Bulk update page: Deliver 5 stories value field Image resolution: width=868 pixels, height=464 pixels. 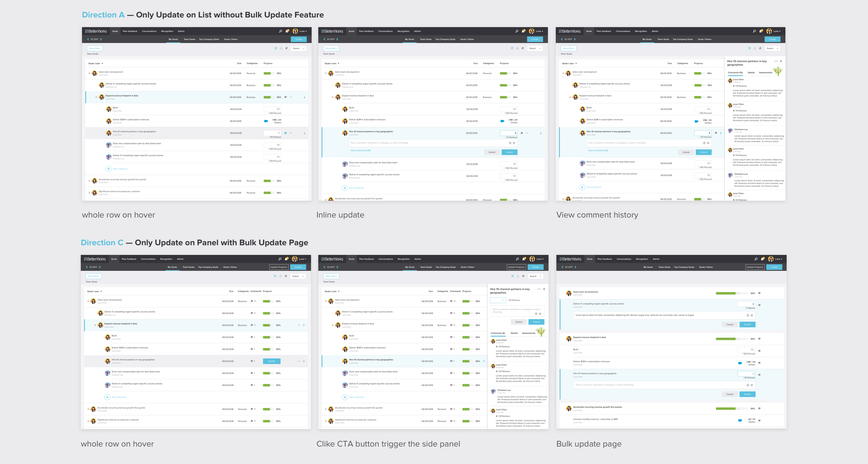tap(746, 304)
